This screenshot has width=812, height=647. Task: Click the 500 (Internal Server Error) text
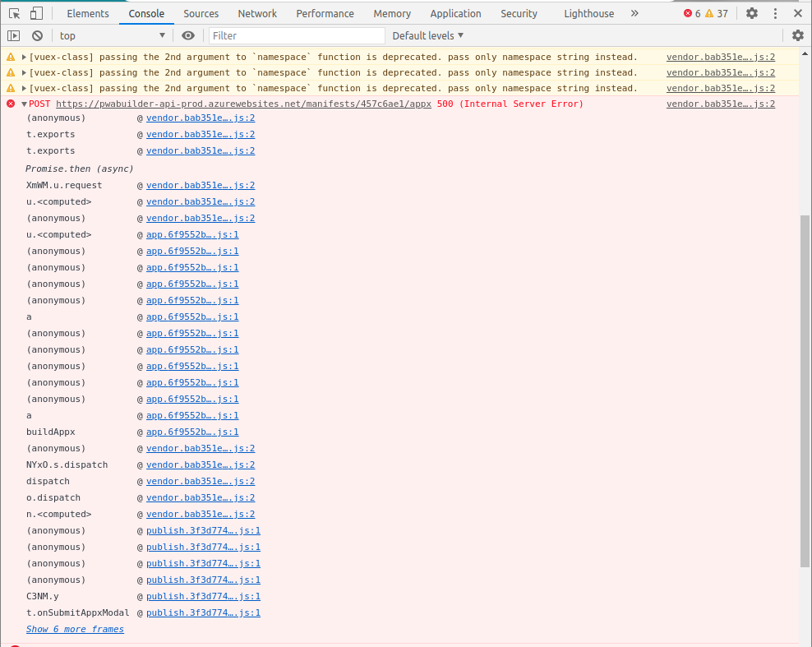click(x=510, y=104)
